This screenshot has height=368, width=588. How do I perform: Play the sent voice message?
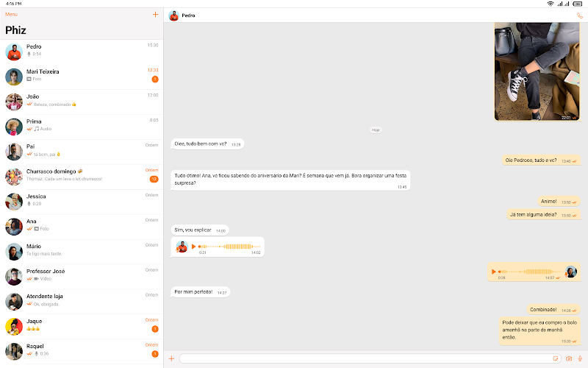pos(493,272)
